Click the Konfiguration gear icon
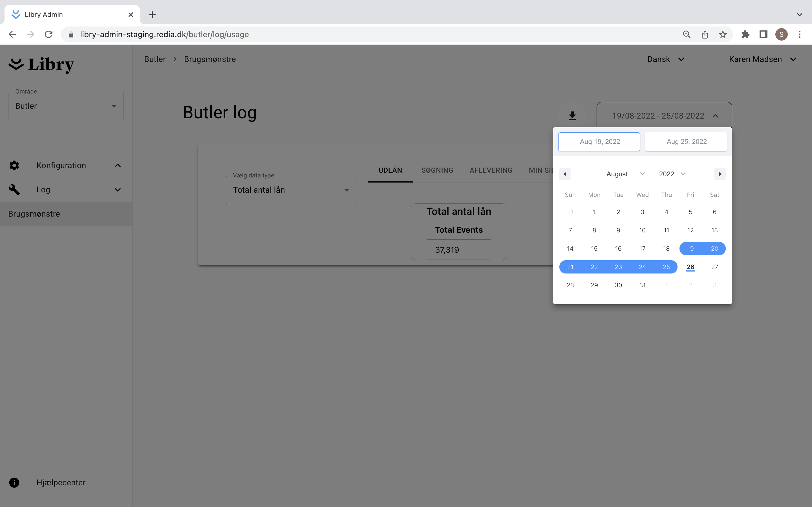 point(14,165)
